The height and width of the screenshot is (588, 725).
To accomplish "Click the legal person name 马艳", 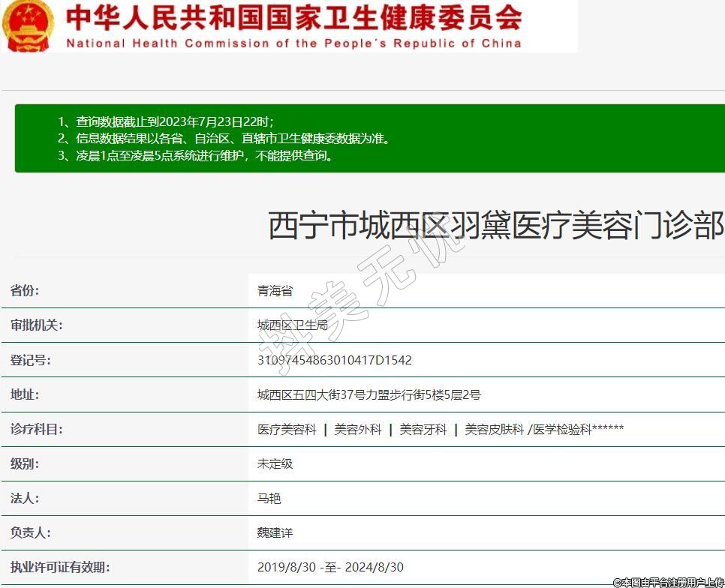I will (269, 498).
